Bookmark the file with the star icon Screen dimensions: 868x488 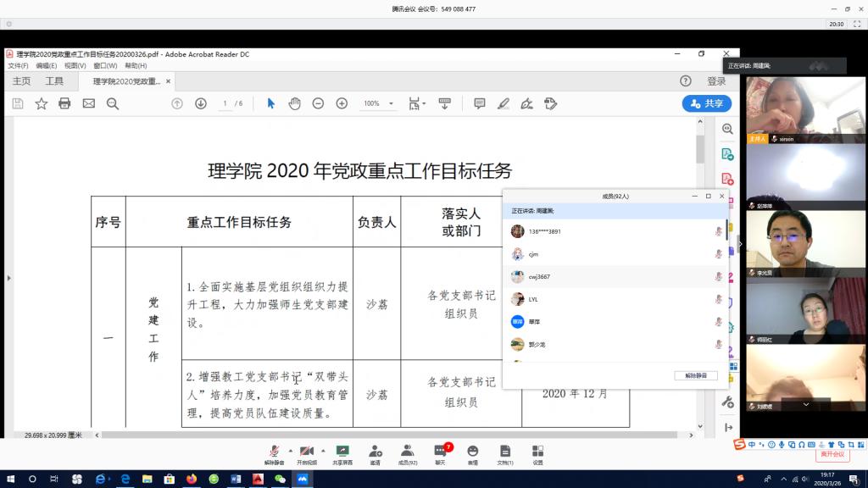click(41, 103)
